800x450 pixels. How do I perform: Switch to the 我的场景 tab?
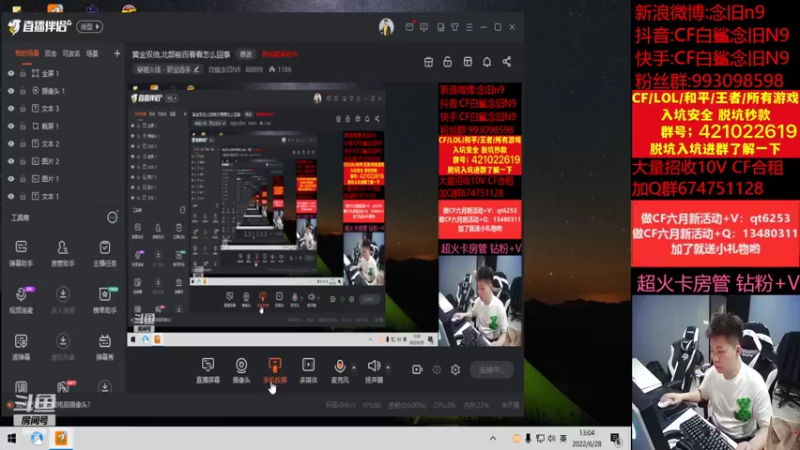[27, 54]
